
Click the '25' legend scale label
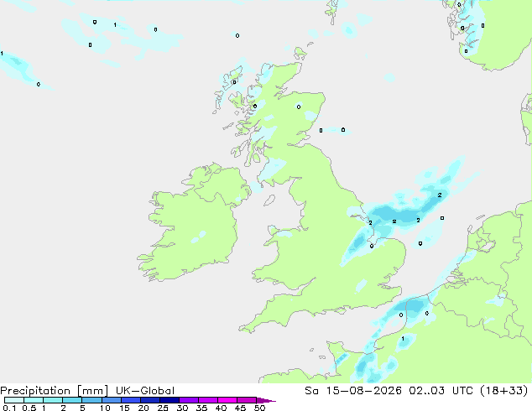[x=163, y=408]
